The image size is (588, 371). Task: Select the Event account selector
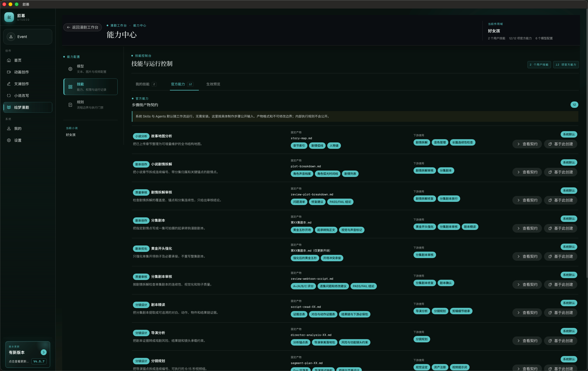coord(28,37)
